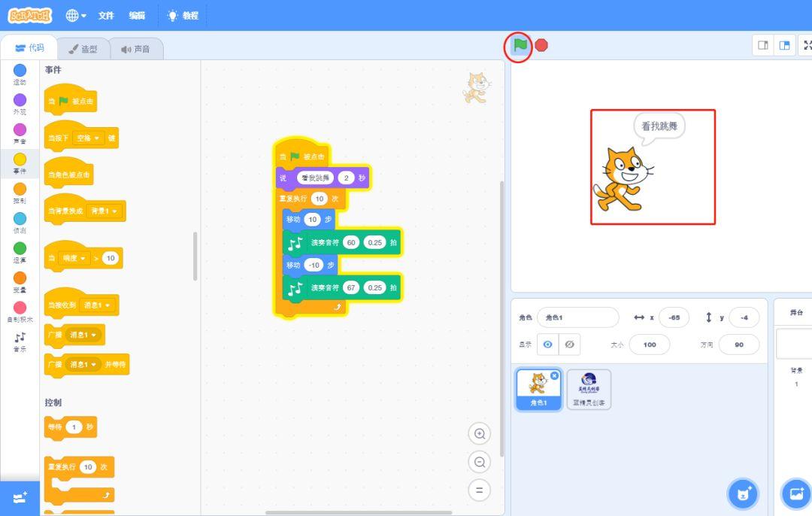Click the cat sprite on stage

(x=623, y=179)
